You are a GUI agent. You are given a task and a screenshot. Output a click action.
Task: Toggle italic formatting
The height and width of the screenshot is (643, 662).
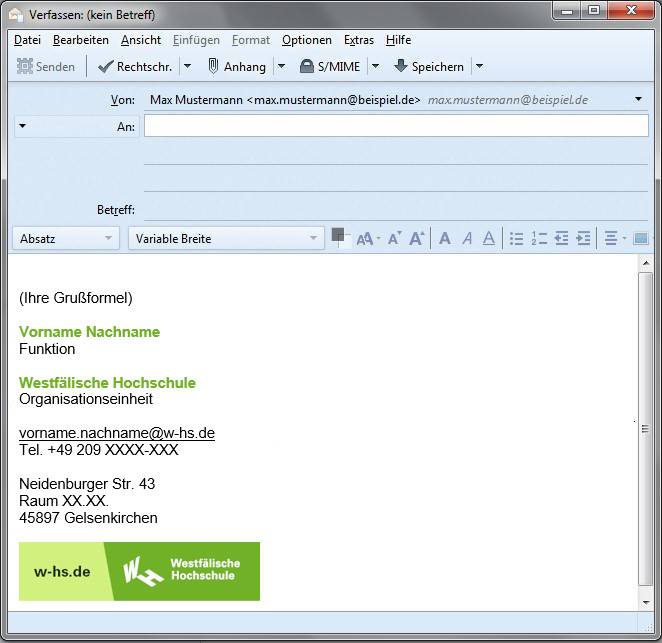[467, 239]
